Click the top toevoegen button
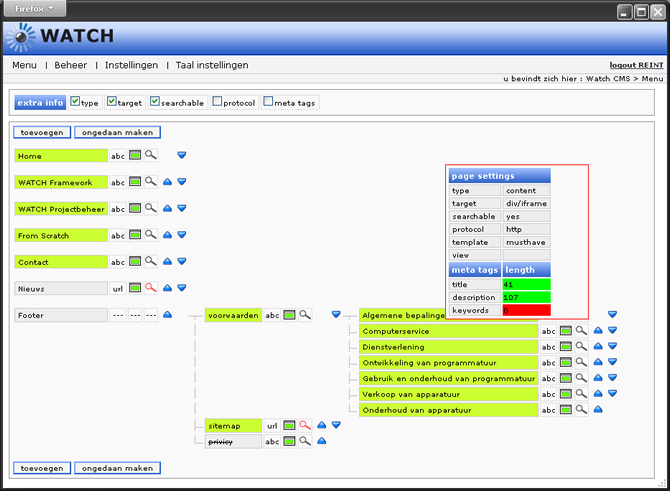 pyautogui.click(x=42, y=132)
